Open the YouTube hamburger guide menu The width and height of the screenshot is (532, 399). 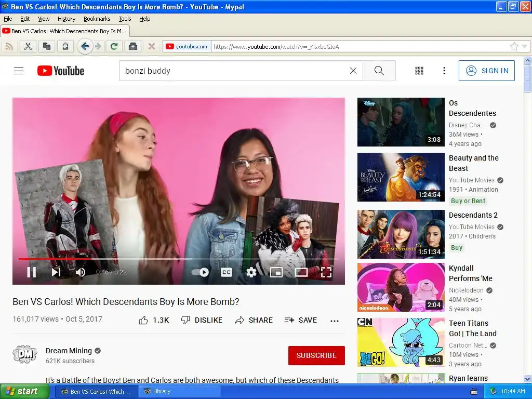19,71
